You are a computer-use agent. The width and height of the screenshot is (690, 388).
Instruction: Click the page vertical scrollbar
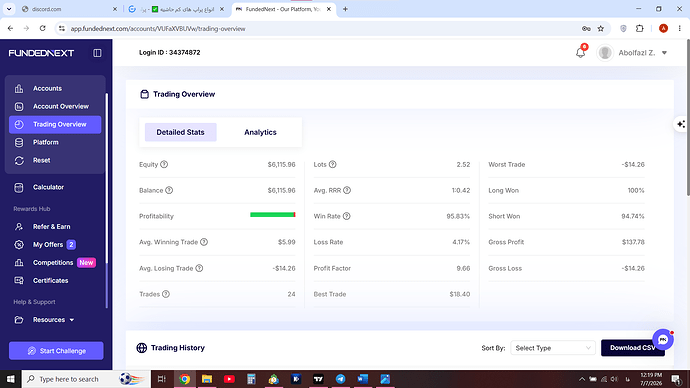click(x=687, y=117)
